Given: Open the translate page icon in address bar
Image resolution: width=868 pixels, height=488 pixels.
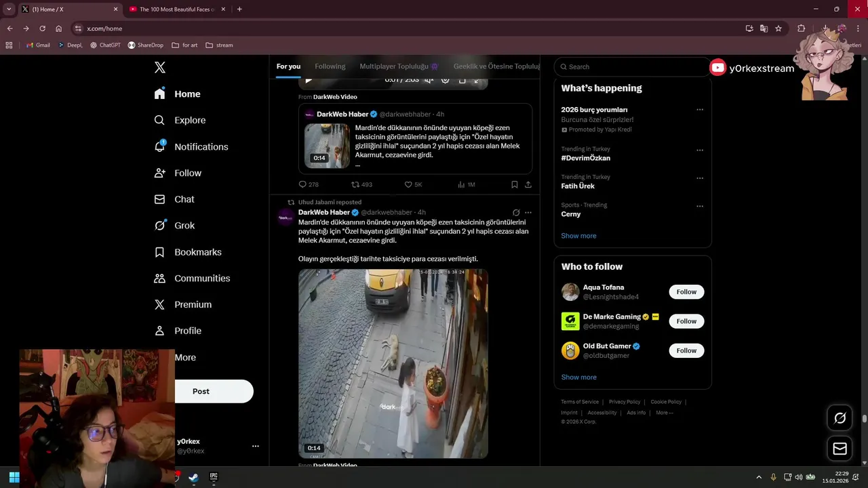Looking at the screenshot, I should 764,28.
